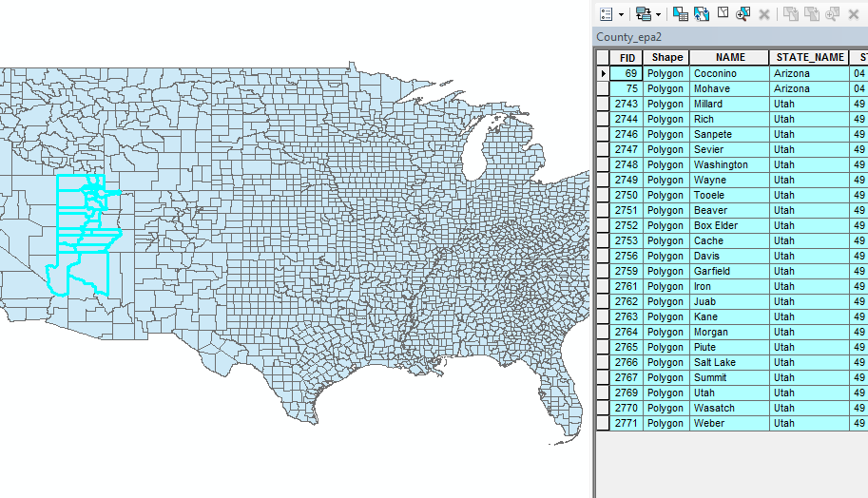The width and height of the screenshot is (868, 498).
Task: Click the greyed Copy Selected icon
Action: (790, 14)
